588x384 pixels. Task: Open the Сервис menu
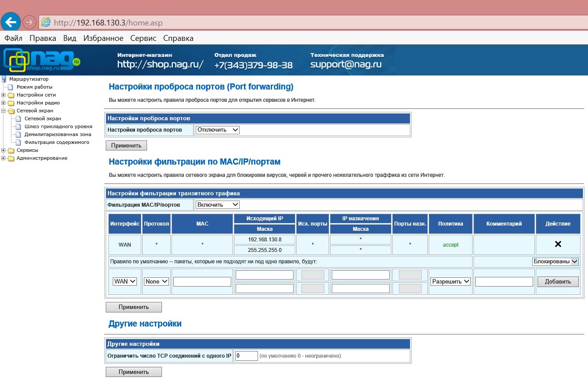coord(143,38)
